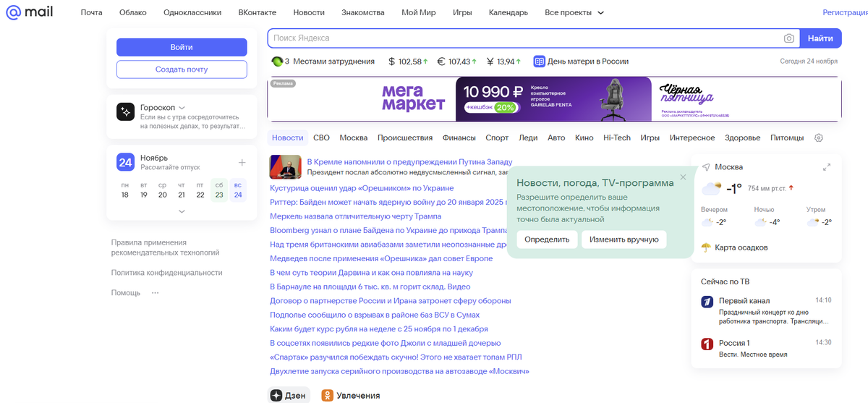Click the Регистрация link
The height and width of the screenshot is (403, 868).
point(845,13)
